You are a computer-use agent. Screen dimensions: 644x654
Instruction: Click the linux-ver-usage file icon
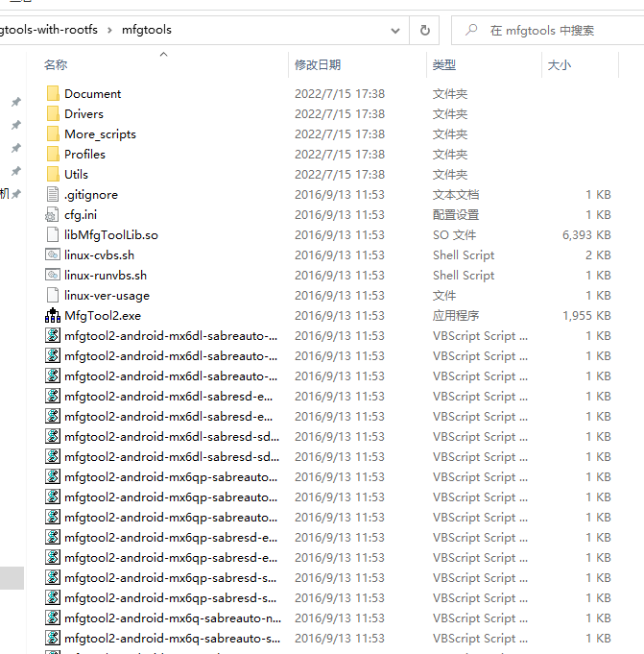53,295
